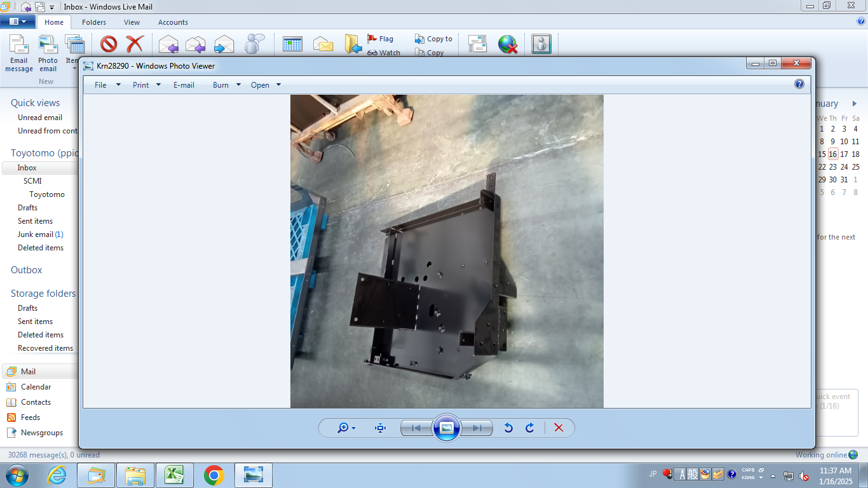Play the slide show
The width and height of the screenshot is (868, 488).
point(447,428)
